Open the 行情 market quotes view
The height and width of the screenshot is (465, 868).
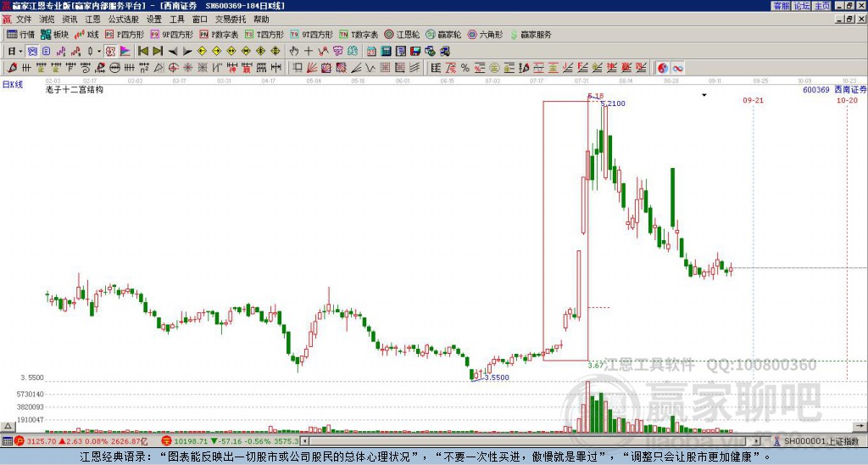(21, 34)
